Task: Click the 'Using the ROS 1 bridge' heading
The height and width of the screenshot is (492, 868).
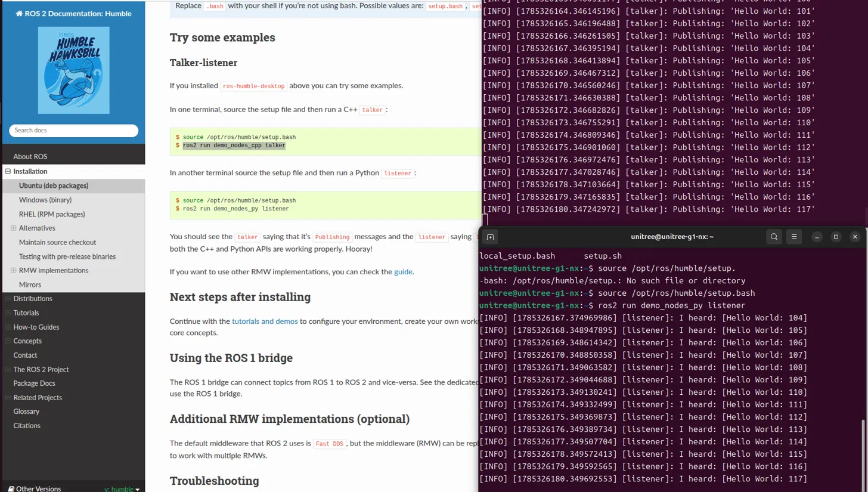Action: [231, 358]
